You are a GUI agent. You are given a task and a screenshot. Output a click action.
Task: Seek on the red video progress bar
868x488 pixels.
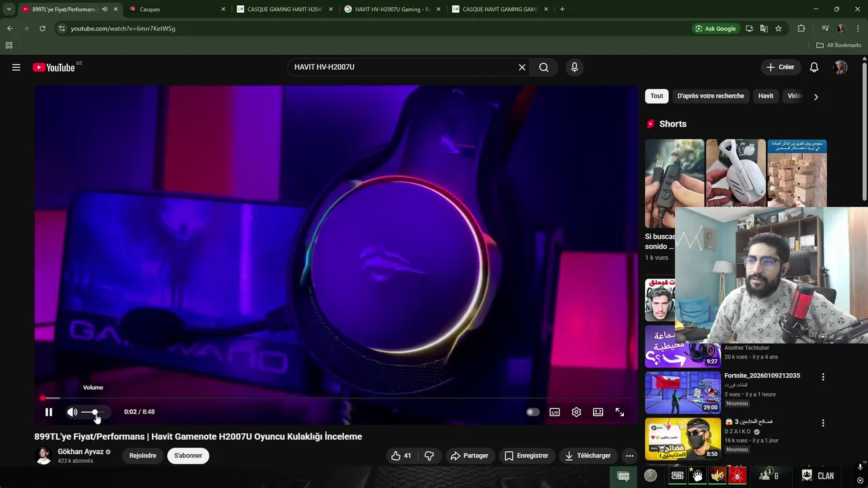tap(336, 399)
